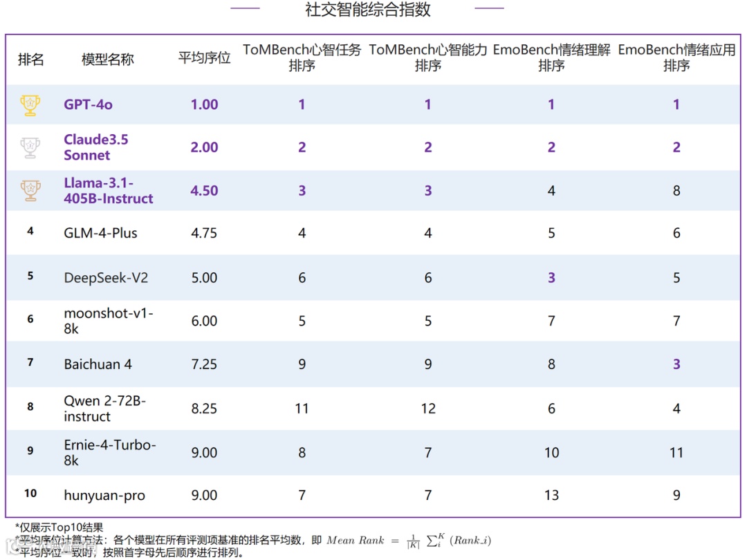Click the 8.25 average rank of Qwen
The width and height of the screenshot is (747, 560).
coord(204,409)
